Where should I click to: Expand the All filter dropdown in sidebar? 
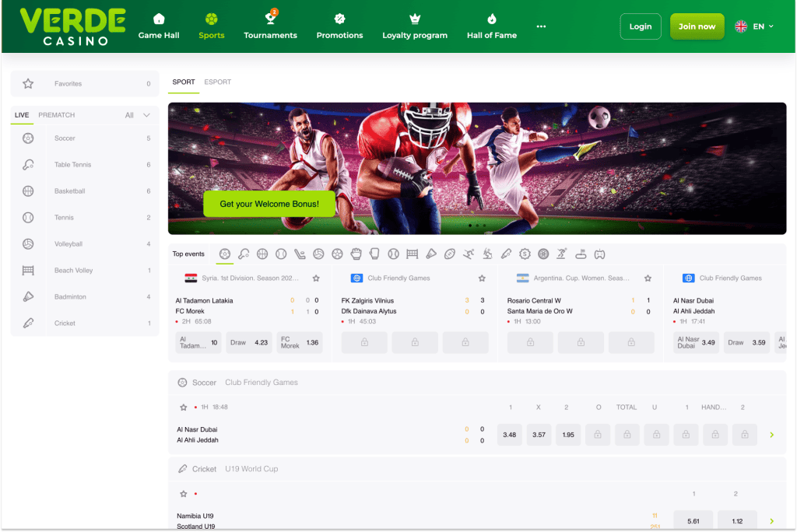point(138,115)
